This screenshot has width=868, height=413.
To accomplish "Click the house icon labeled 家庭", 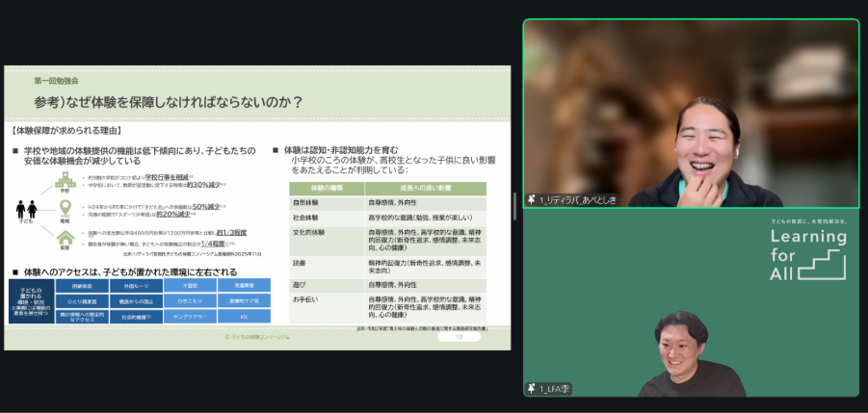I will (66, 238).
